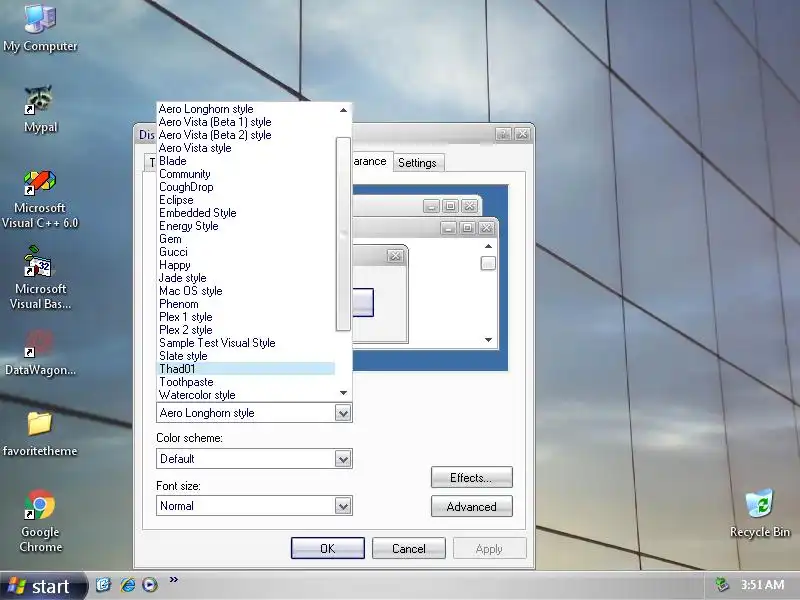
Task: Select the DataWagon desktop shortcut
Action: (40, 352)
